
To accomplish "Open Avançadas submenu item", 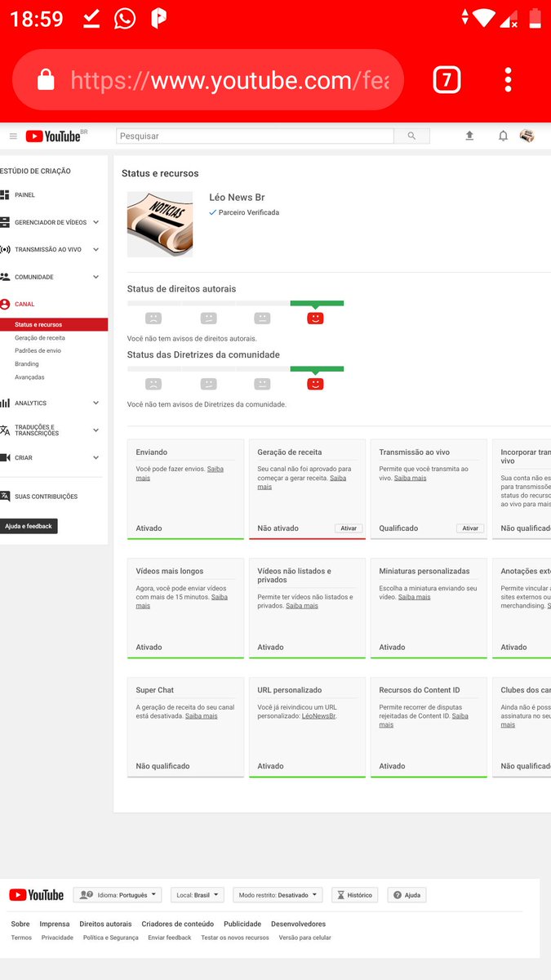I will pyautogui.click(x=29, y=377).
